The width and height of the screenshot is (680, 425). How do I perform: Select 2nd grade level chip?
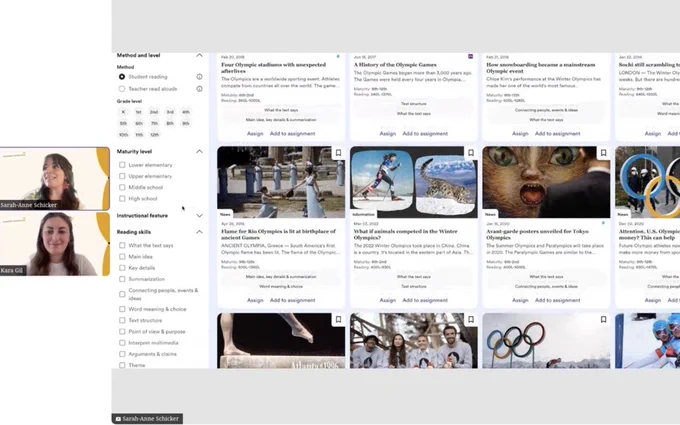point(154,112)
